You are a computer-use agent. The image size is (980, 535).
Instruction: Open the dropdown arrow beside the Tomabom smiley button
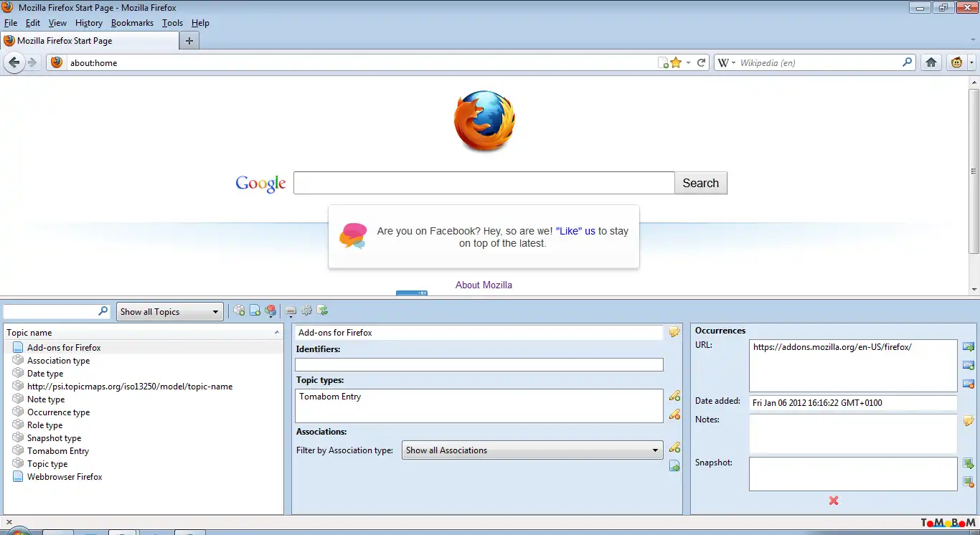(971, 62)
